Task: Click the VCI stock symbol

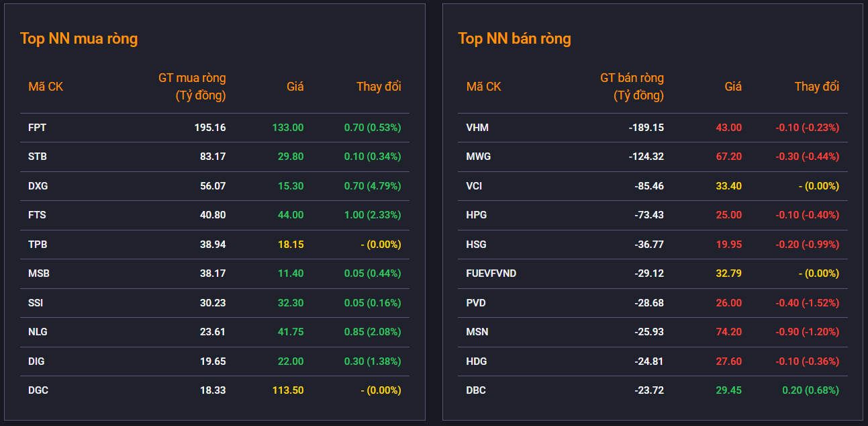Action: pyautogui.click(x=474, y=186)
